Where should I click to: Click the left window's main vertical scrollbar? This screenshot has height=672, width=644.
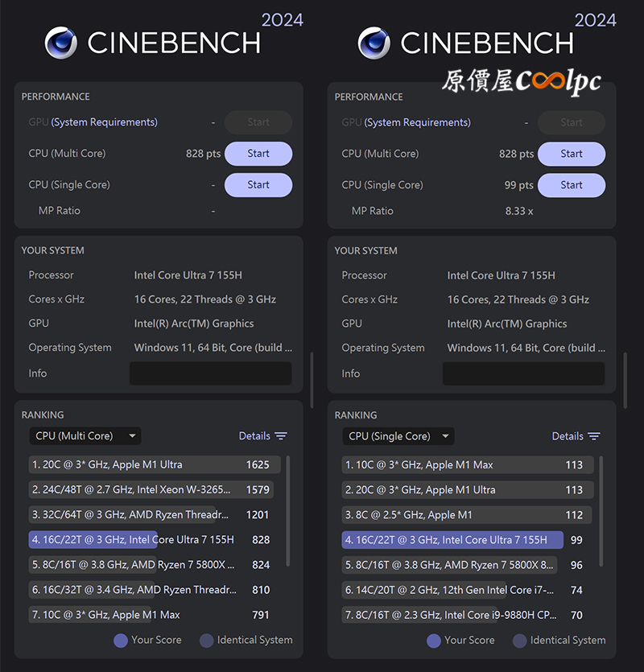pyautogui.click(x=312, y=380)
